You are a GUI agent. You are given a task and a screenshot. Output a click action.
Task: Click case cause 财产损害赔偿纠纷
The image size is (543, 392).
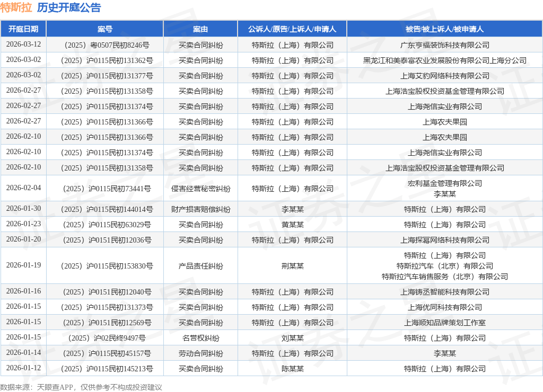200,209
